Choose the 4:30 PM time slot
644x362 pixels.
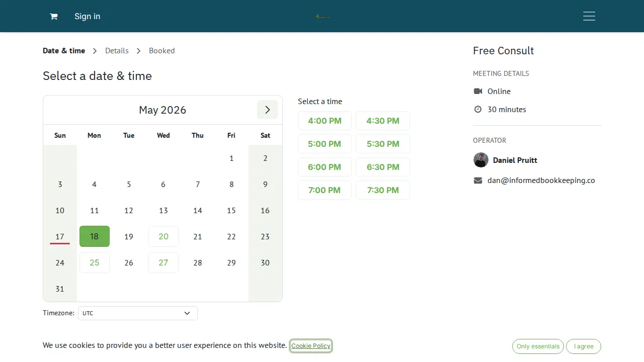click(383, 121)
